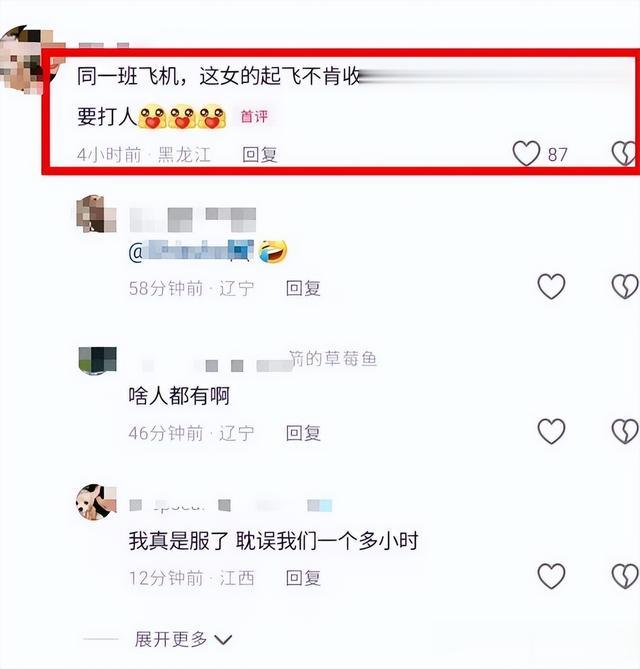Dislike the 我真是服了 comment from 江西
640x669 pixels.
pyautogui.click(x=625, y=576)
